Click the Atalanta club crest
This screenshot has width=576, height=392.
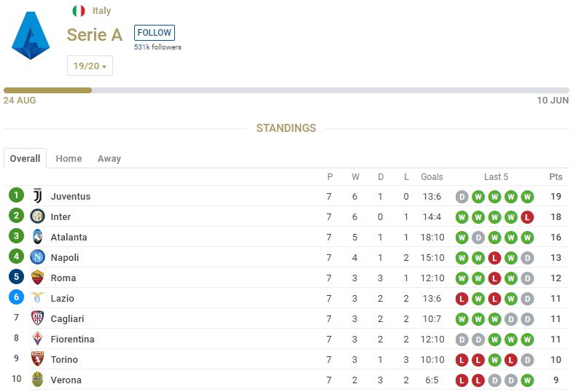tap(38, 237)
